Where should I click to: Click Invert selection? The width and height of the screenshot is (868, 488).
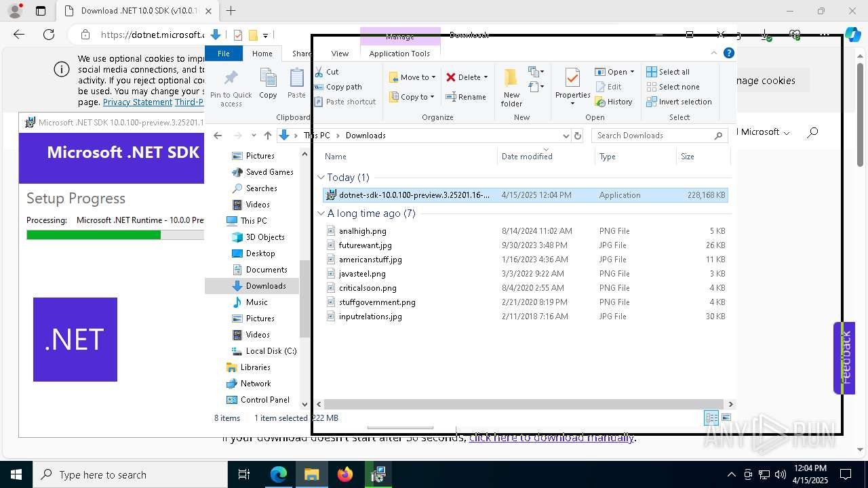click(x=679, y=102)
